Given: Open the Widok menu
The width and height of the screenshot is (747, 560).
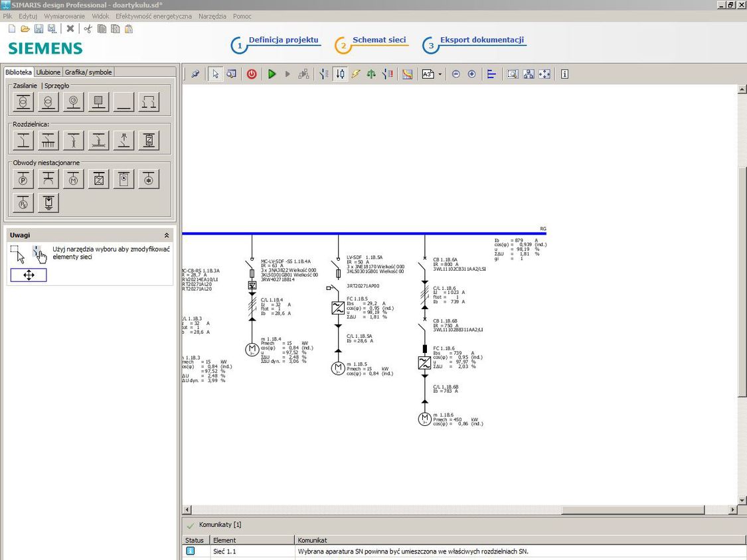Looking at the screenshot, I should [100, 16].
